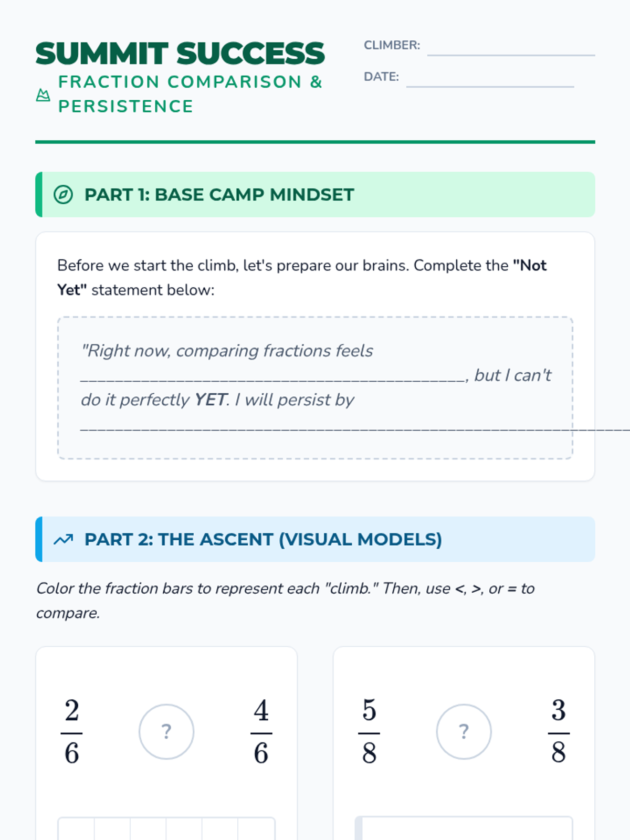This screenshot has height=840, width=630.
Task: Select the fraction 4/6
Action: pyautogui.click(x=261, y=731)
